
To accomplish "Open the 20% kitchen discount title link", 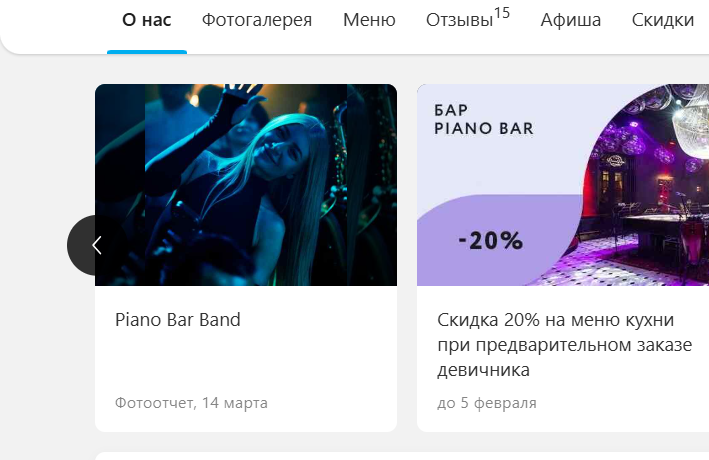I will click(564, 345).
